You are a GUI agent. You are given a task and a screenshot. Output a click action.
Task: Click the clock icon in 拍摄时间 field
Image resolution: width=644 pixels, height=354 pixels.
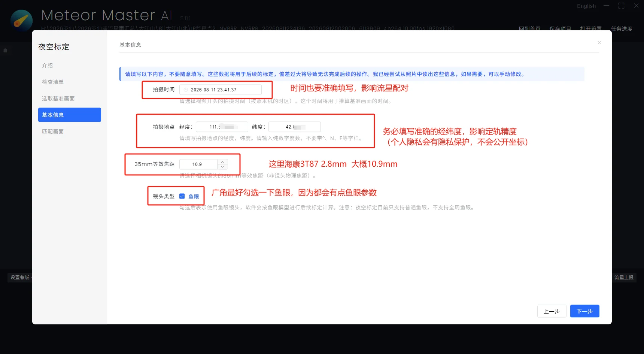[186, 90]
